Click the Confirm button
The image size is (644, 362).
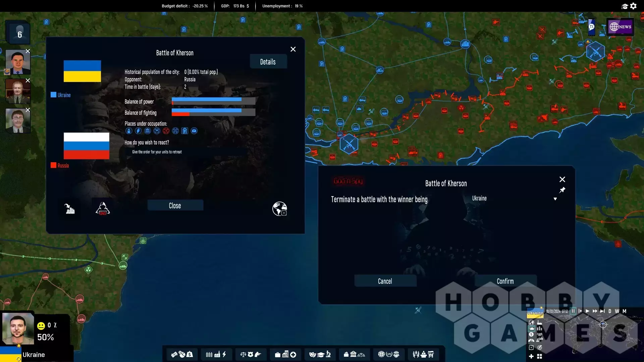point(505,281)
